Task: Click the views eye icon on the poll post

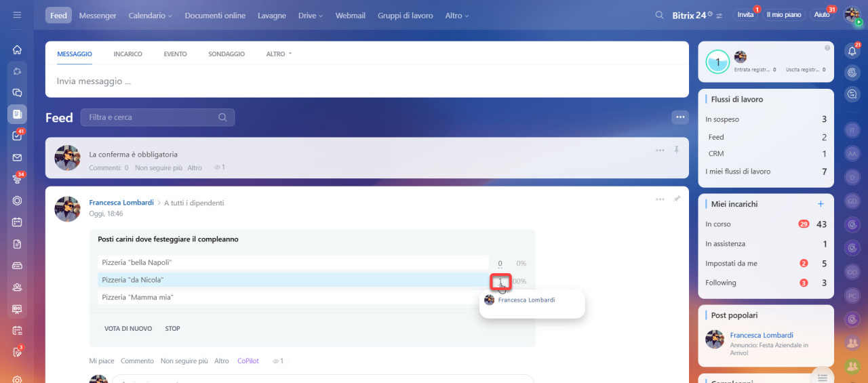Action: [275, 361]
